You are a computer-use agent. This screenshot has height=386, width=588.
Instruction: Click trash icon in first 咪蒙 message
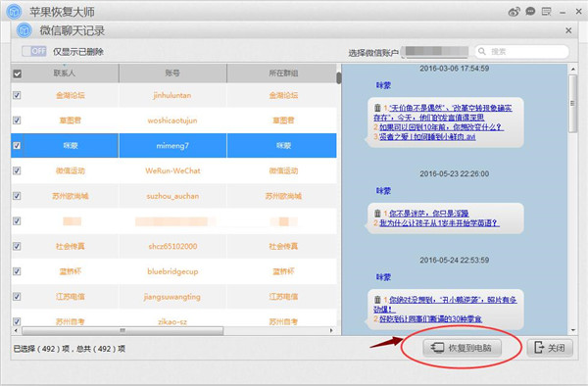tap(377, 108)
